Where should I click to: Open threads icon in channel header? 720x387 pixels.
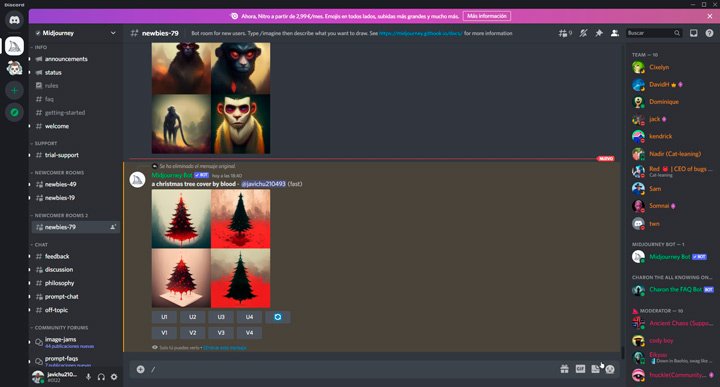coord(564,33)
